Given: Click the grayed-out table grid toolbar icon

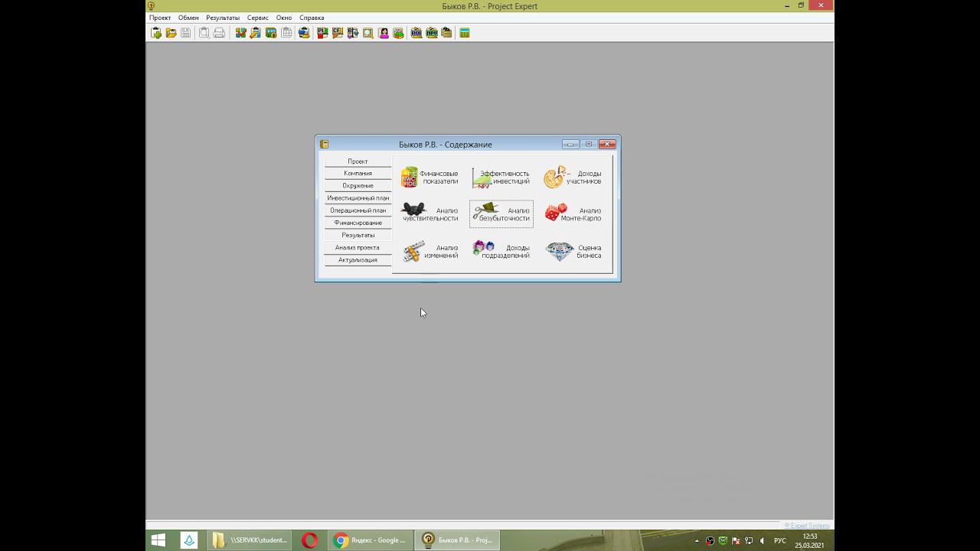Looking at the screenshot, I should pyautogui.click(x=286, y=33).
